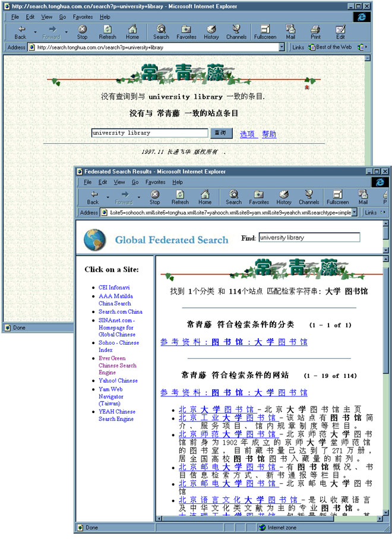The height and width of the screenshot is (539, 392).
Task: Open Favorites menu in Federated Search Results window
Action: 155,182
